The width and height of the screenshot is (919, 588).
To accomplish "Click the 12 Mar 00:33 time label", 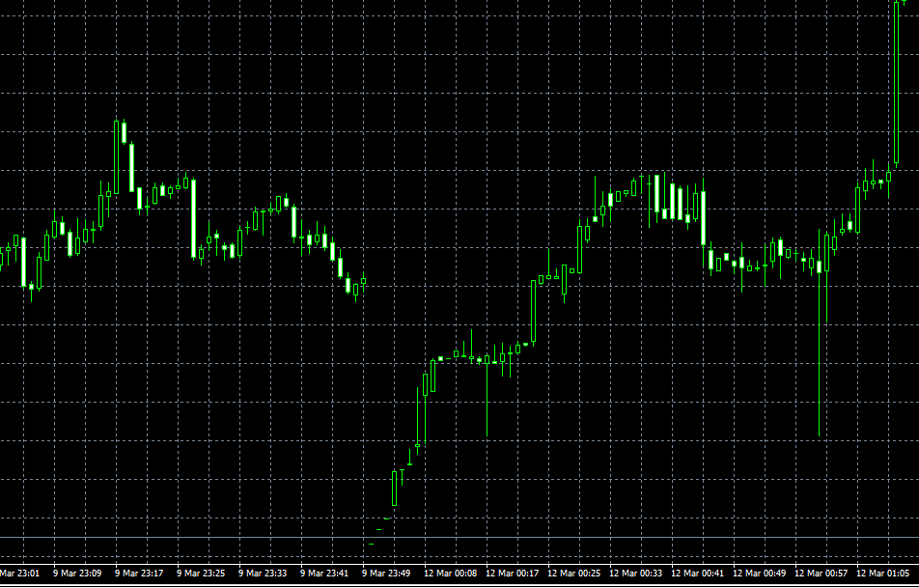I will (636, 573).
